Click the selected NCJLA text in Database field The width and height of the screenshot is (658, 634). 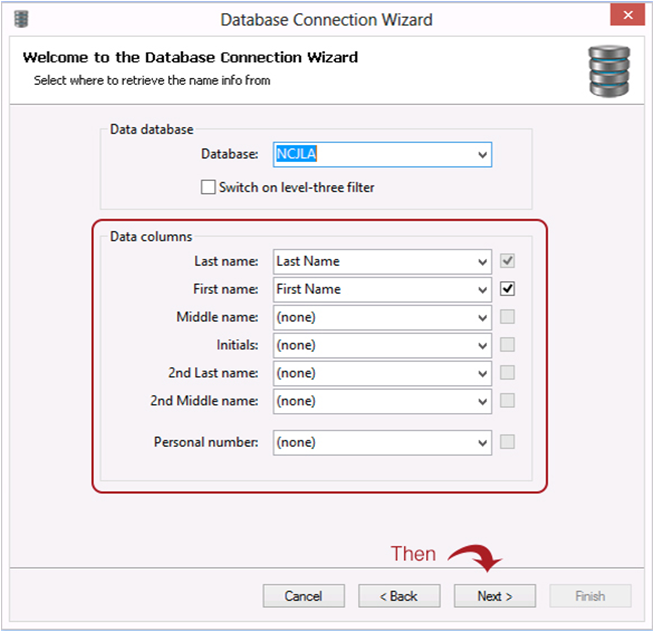click(x=298, y=155)
